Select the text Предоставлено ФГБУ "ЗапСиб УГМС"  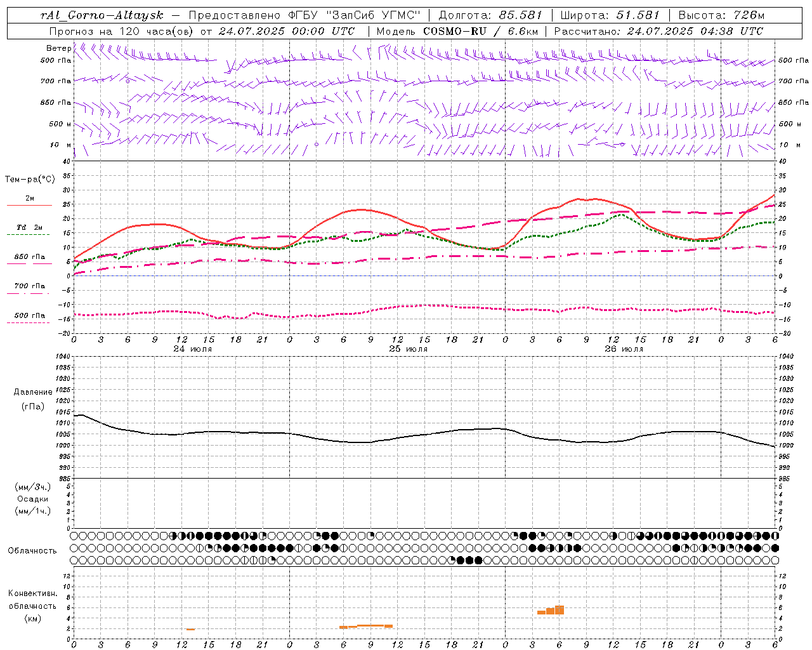coord(305,15)
